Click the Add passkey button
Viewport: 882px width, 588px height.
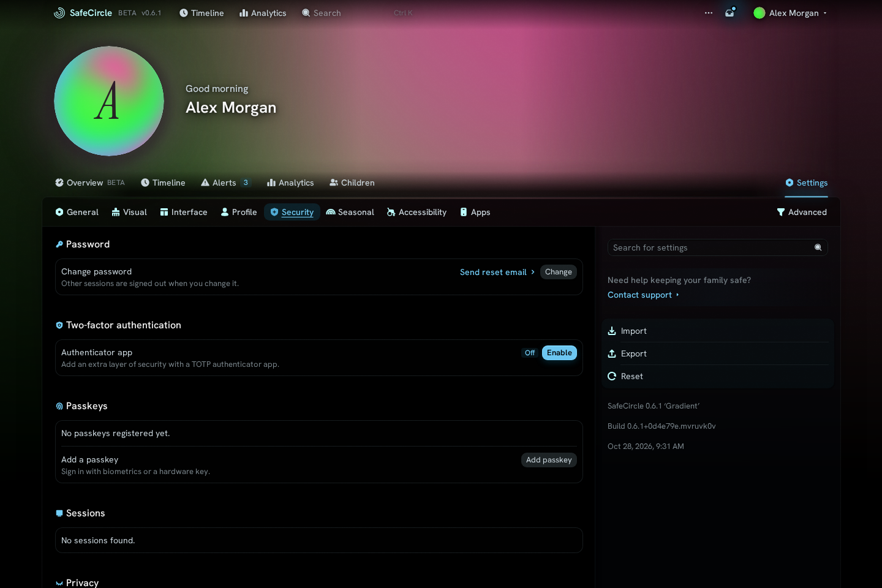(x=549, y=460)
